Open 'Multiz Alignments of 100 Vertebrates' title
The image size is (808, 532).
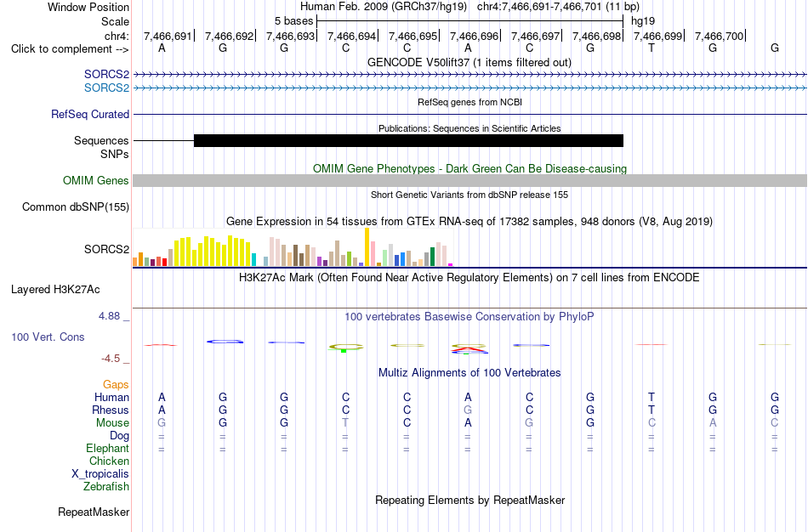[469, 372]
